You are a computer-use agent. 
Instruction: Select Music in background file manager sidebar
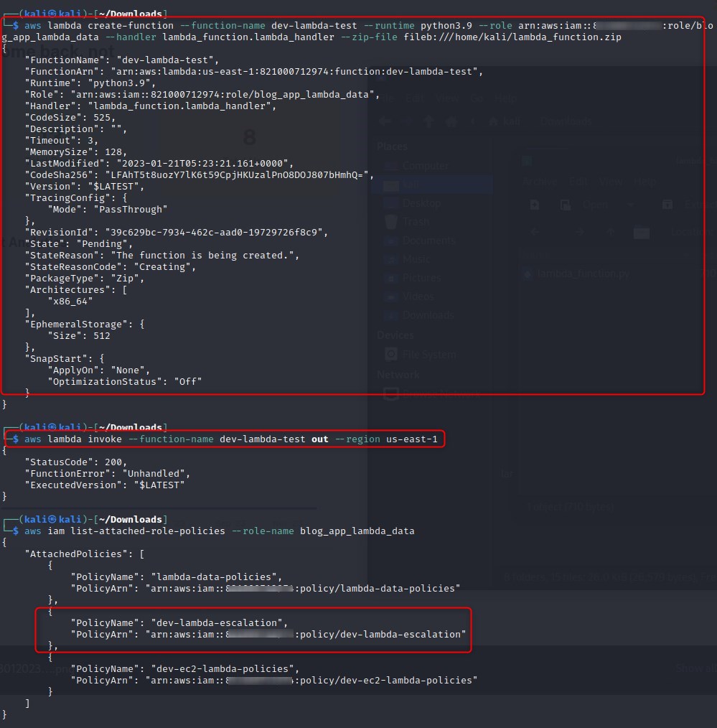[x=416, y=259]
